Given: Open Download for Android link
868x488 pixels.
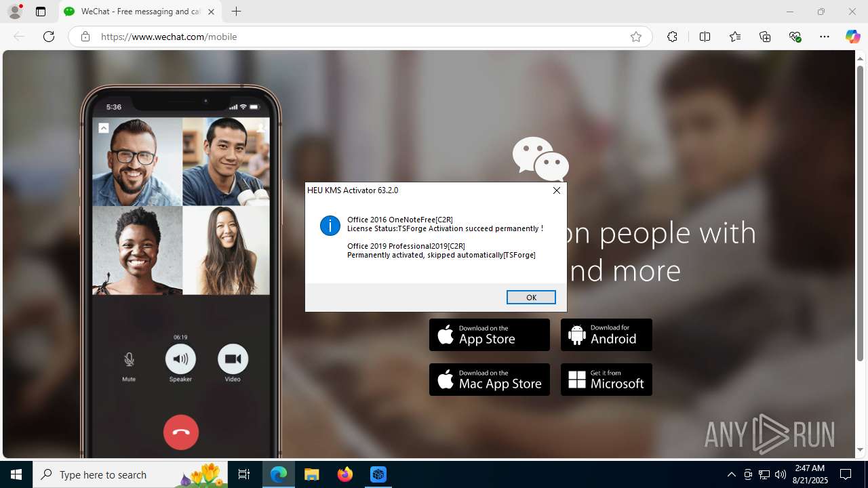Looking at the screenshot, I should (x=606, y=335).
